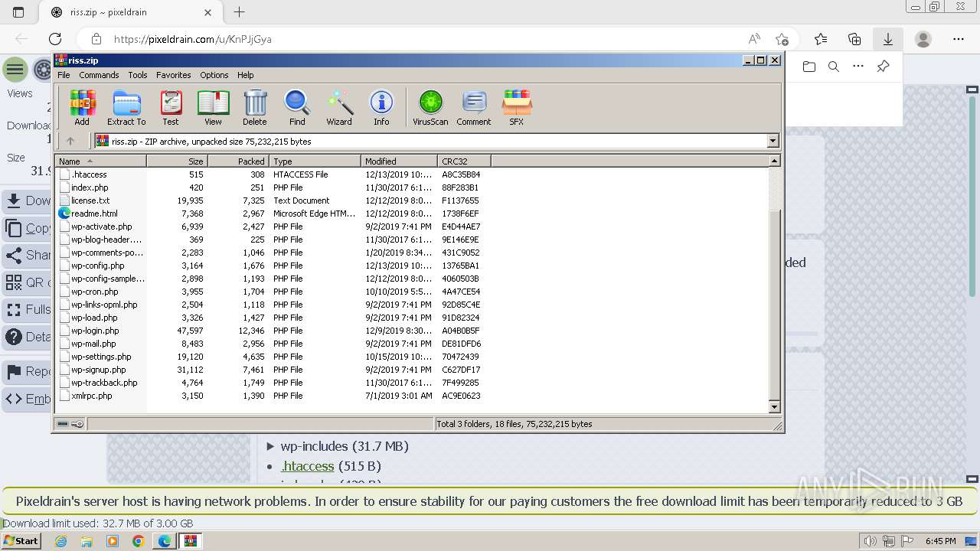Click the riss.zip browser tab
The image size is (980, 551).
point(131,12)
